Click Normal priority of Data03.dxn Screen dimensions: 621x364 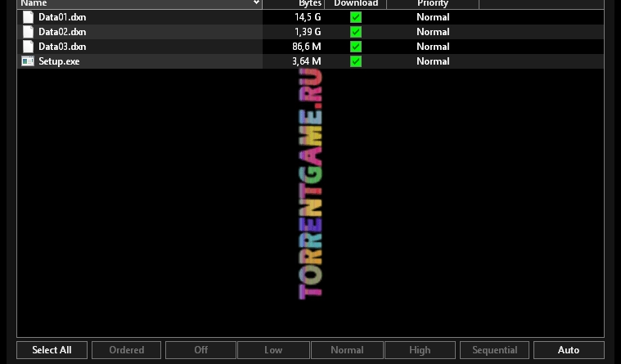tap(433, 47)
